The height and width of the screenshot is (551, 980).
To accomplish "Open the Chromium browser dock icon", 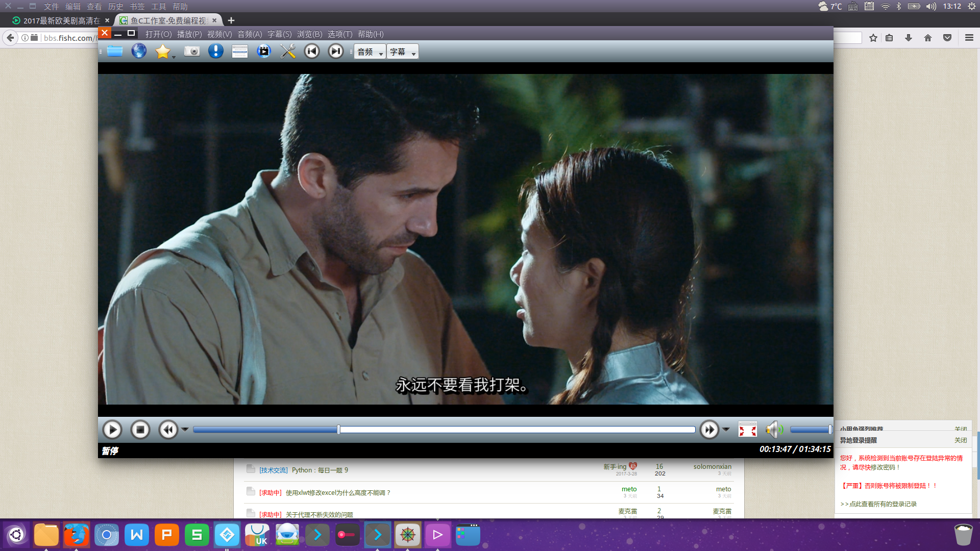I will coord(107,535).
